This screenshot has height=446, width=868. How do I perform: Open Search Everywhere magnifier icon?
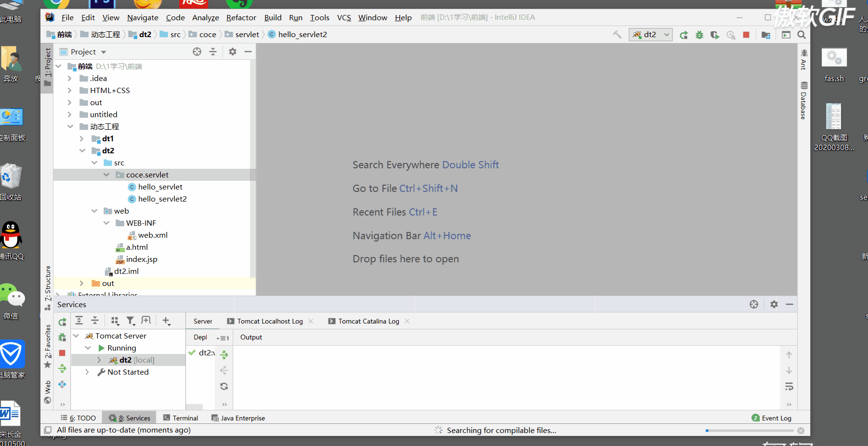pyautogui.click(x=802, y=35)
